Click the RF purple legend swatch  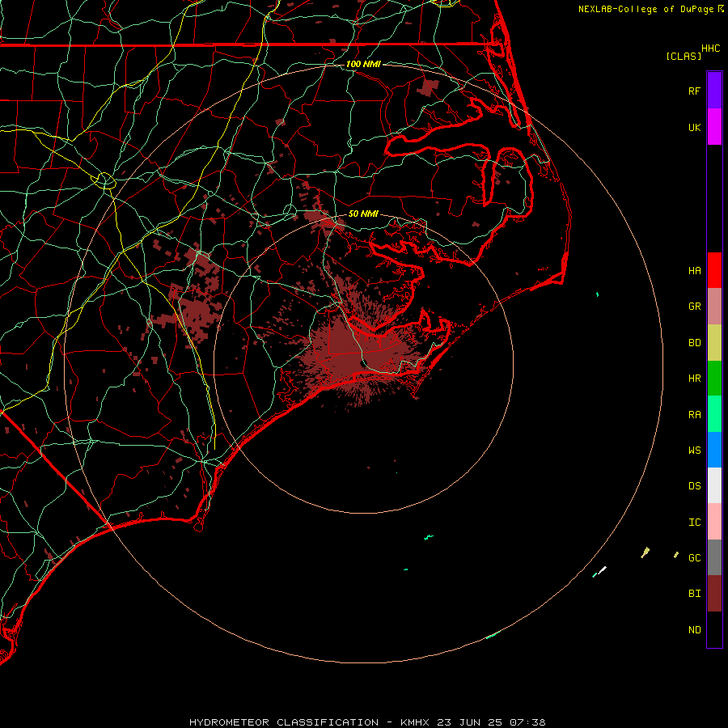714,91
